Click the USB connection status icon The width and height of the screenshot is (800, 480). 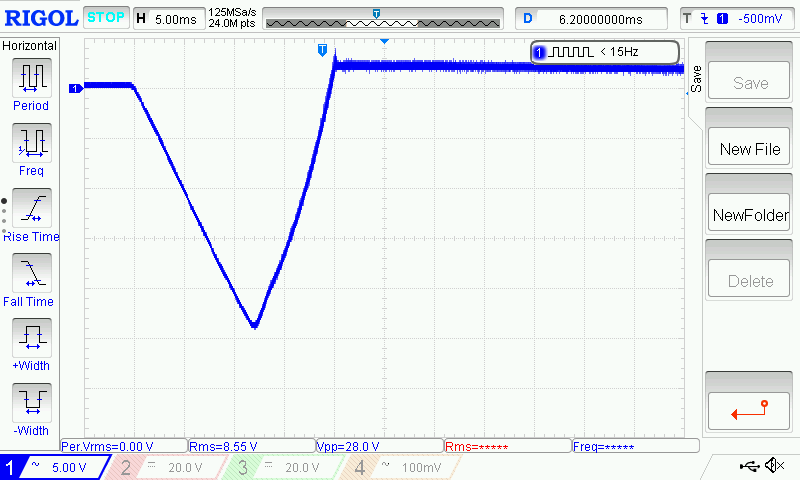(749, 466)
